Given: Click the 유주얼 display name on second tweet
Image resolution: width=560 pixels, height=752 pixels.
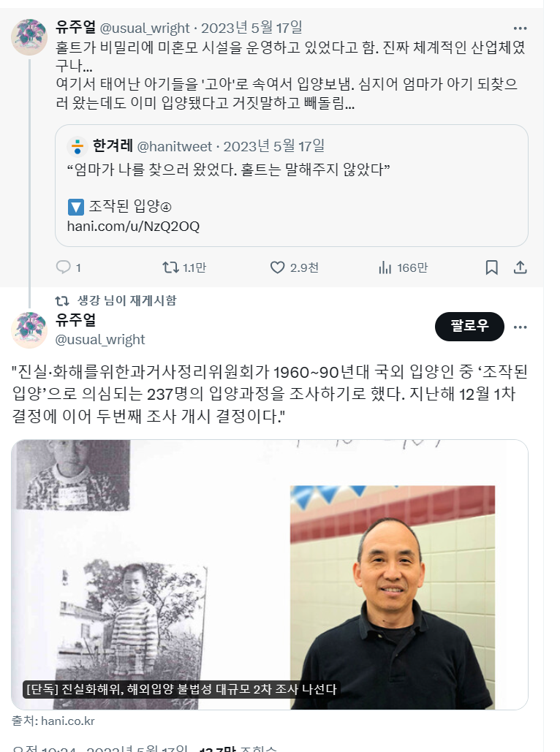Looking at the screenshot, I should 76,320.
